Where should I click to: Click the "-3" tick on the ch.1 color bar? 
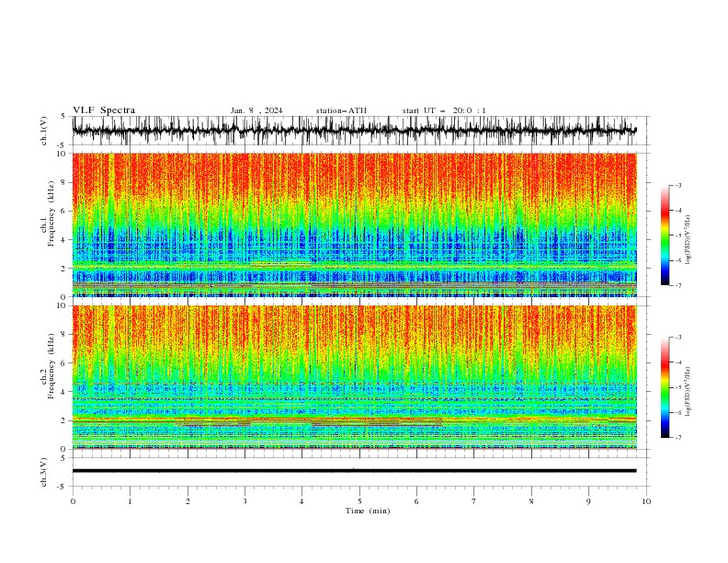(x=677, y=185)
